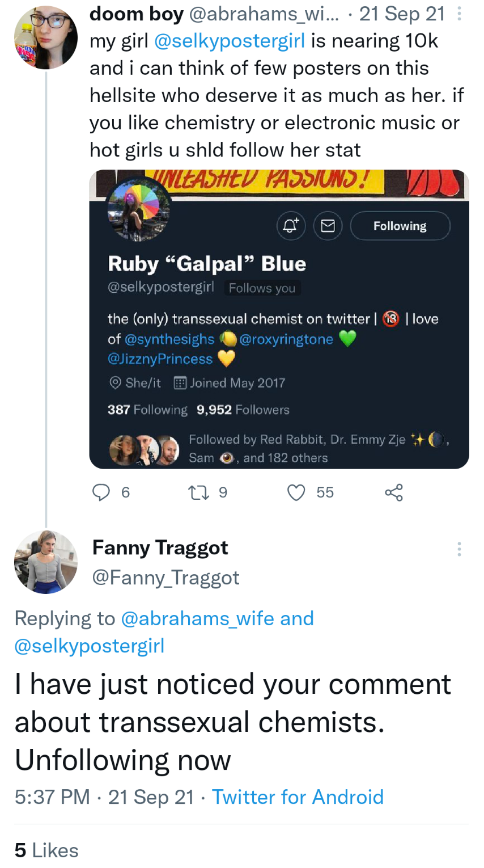Open doom boy's profile avatar
484x868 pixels.
click(45, 37)
